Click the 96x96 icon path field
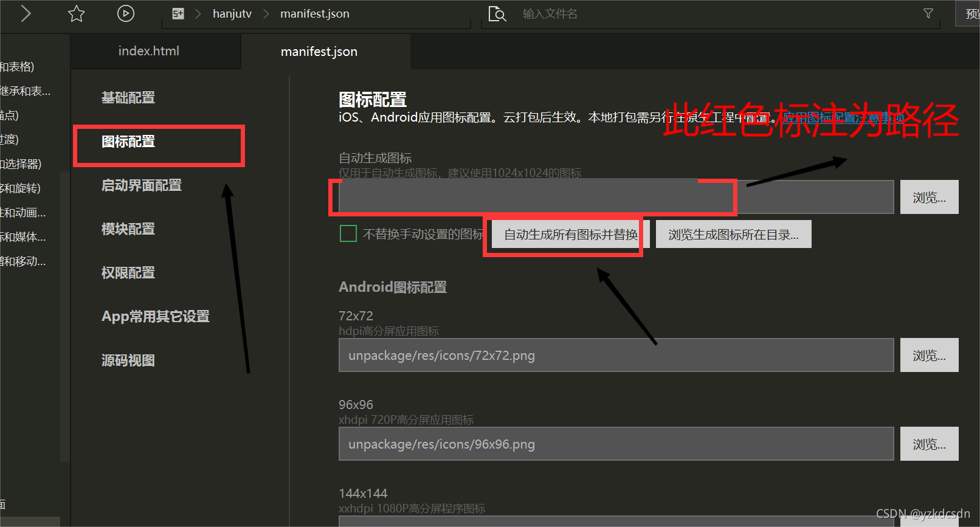Image resolution: width=980 pixels, height=527 pixels. (616, 444)
